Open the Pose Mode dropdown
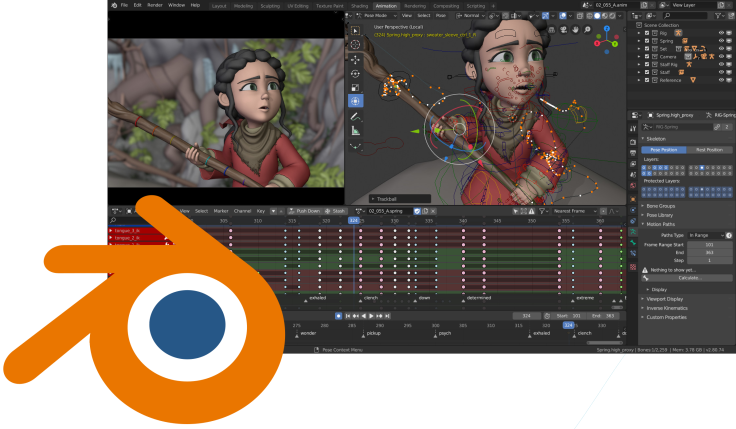 (x=377, y=16)
